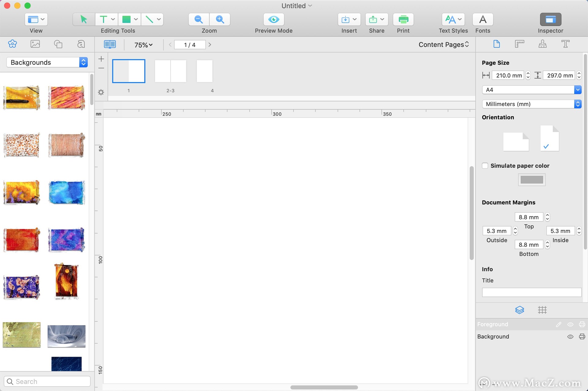This screenshot has height=391, width=588.
Task: Choose landscape orientation
Action: pos(516,142)
